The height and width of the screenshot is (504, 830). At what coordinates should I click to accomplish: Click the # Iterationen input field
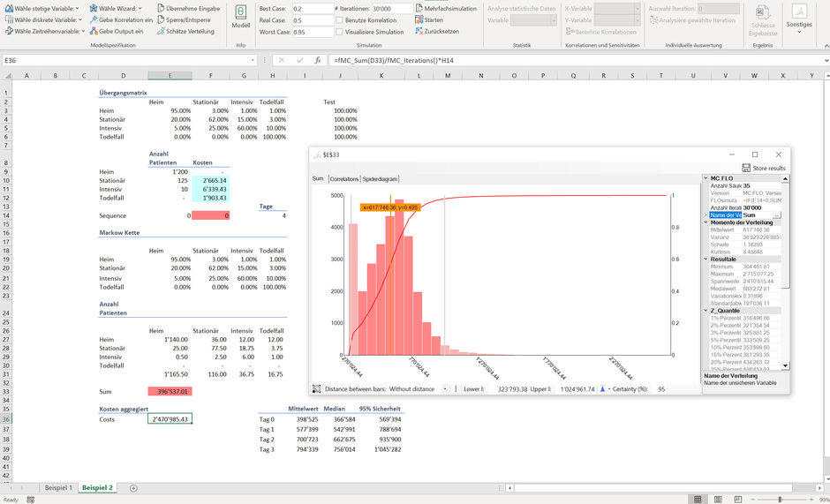point(392,9)
